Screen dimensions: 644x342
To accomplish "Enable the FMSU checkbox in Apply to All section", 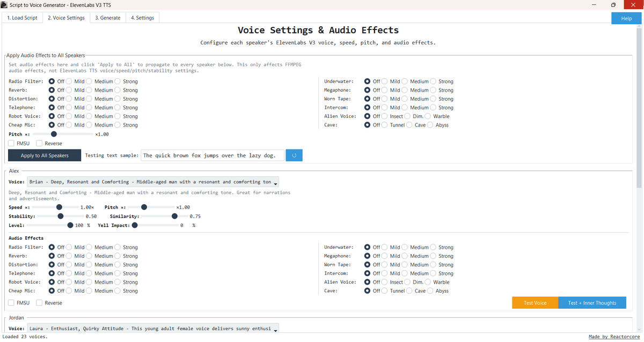I will pos(11,144).
